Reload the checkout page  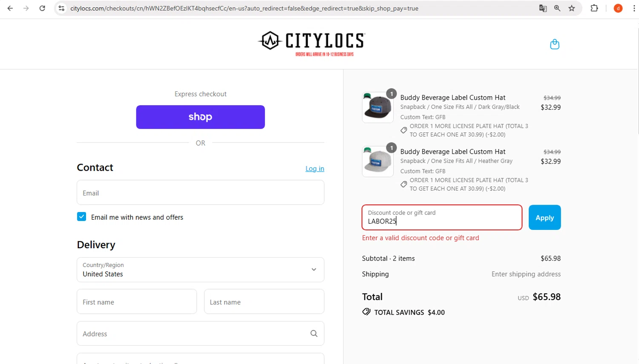coord(42,8)
